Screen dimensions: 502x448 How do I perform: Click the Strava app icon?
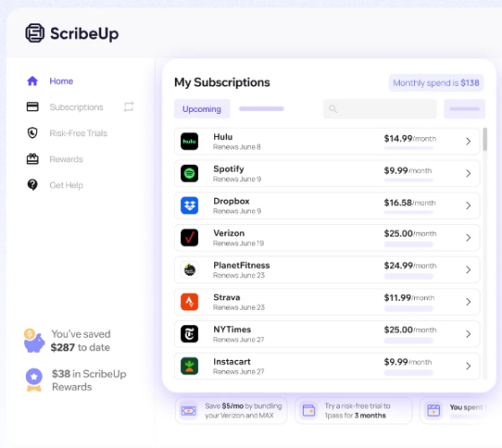point(189,302)
